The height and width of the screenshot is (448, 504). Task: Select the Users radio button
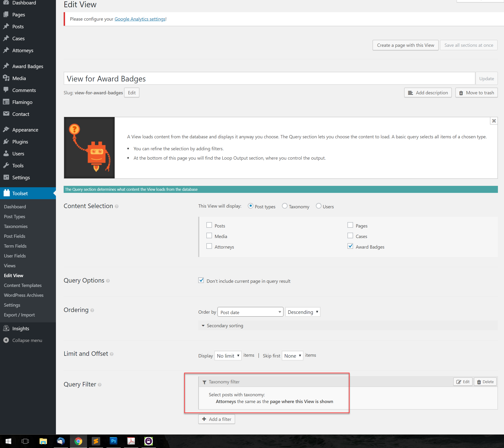coord(319,206)
